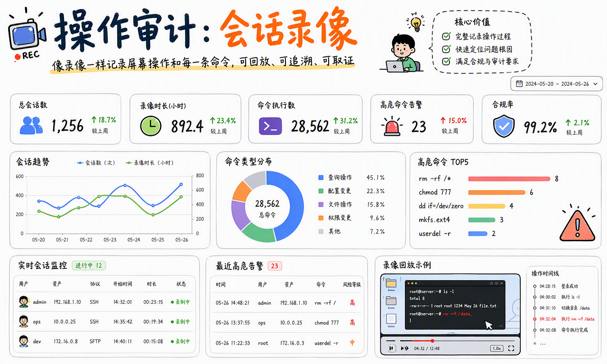Click the red 04:32:04 rm -rf timeline marker
Image resolution: width=607 pixels, height=364 pixels.
click(534, 319)
